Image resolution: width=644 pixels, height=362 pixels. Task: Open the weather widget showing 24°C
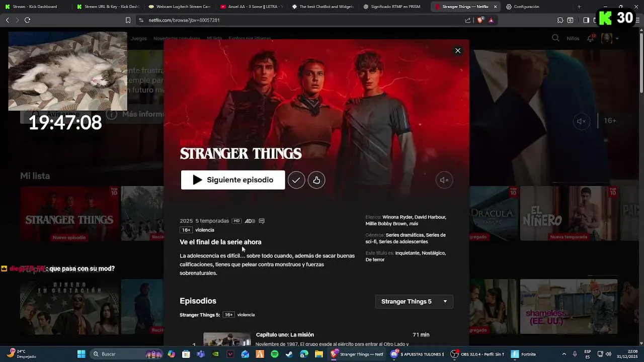point(23,354)
